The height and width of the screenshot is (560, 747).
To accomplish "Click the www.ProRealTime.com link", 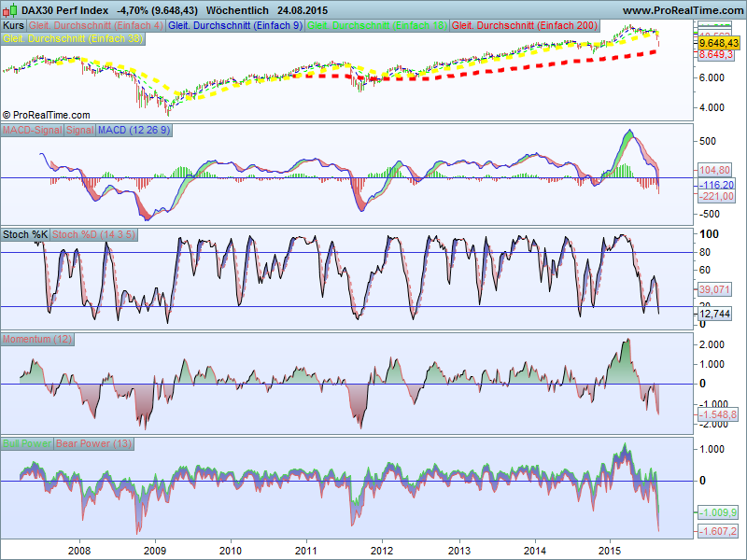I will point(683,10).
